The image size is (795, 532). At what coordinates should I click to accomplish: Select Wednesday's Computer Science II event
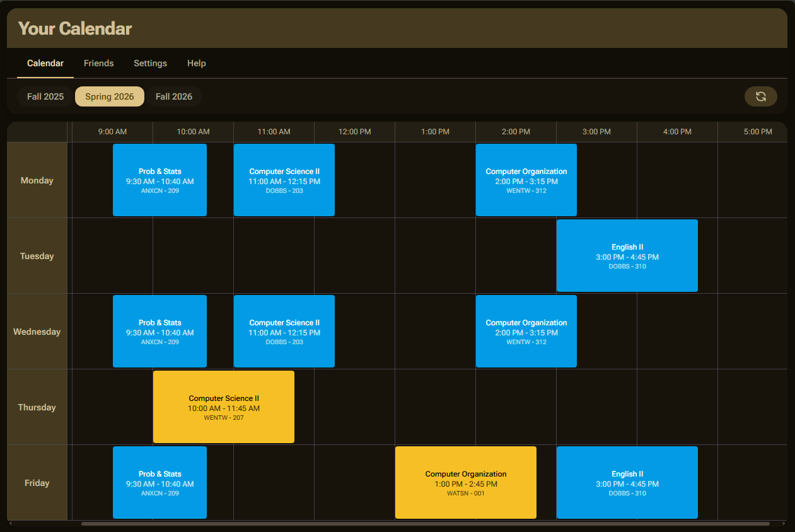[284, 332]
